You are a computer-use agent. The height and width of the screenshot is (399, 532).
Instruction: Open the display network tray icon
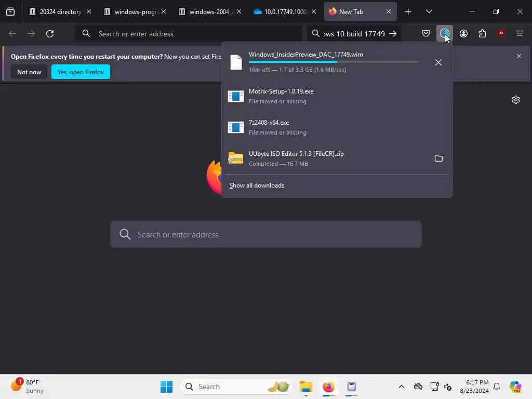click(x=434, y=387)
